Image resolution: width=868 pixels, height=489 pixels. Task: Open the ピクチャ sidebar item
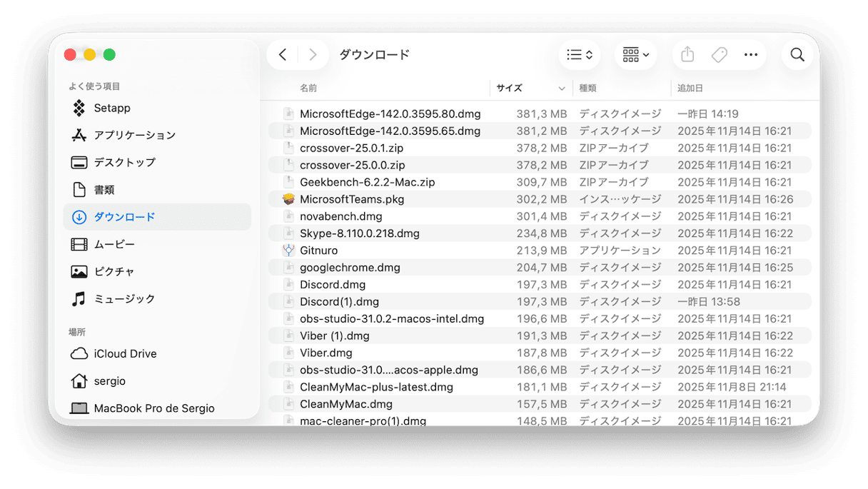[x=114, y=271]
